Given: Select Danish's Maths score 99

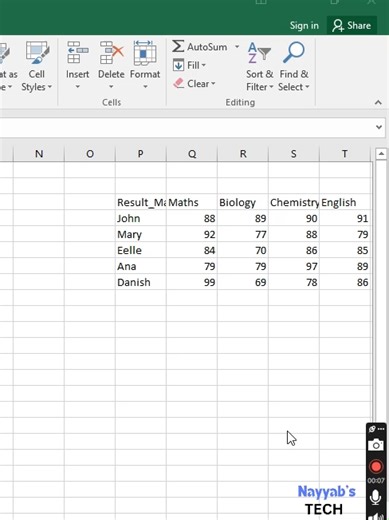Looking at the screenshot, I should pos(192,282).
